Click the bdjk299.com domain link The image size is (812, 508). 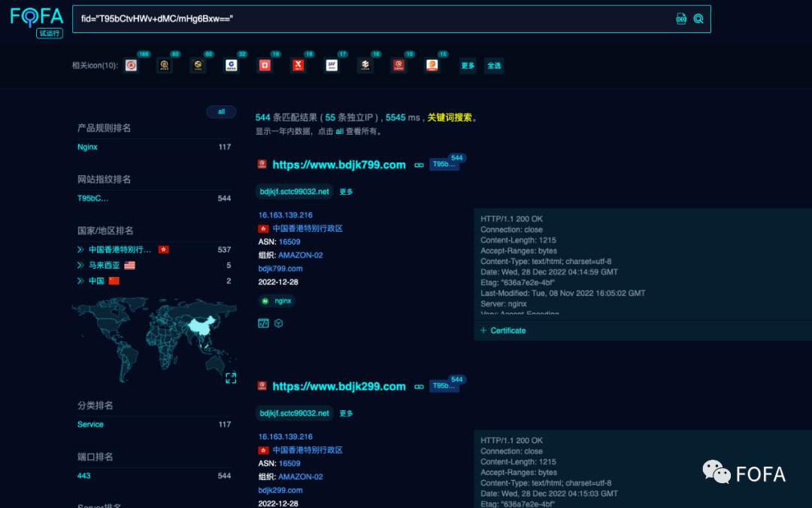pyautogui.click(x=280, y=490)
